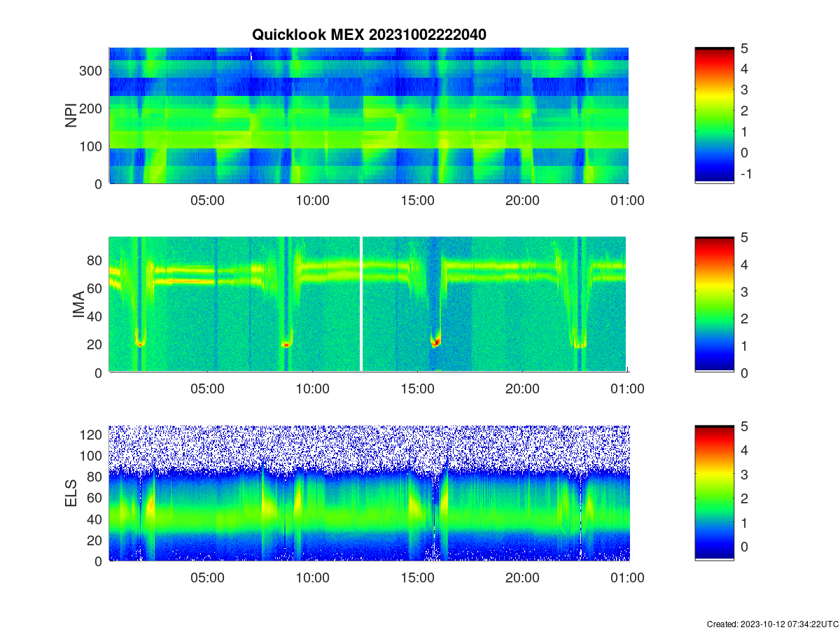Viewport: 840px width, 630px height.
Task: Click the NPI panel's 15:00 time tick
Action: (418, 200)
